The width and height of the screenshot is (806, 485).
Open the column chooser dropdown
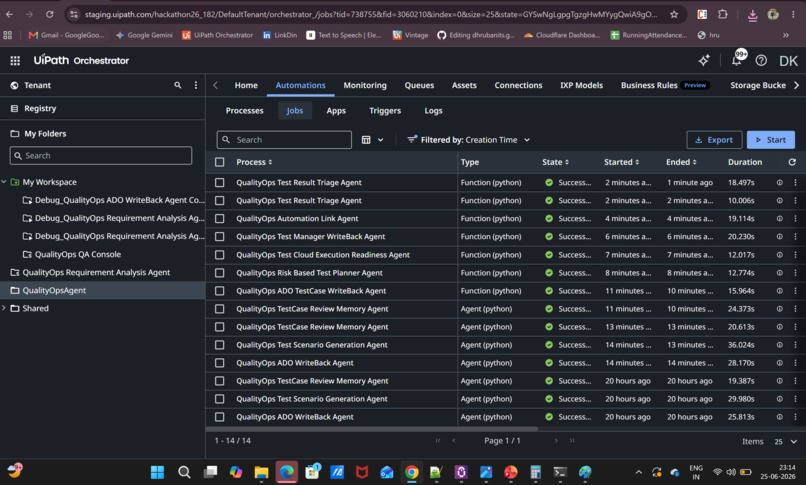[373, 140]
